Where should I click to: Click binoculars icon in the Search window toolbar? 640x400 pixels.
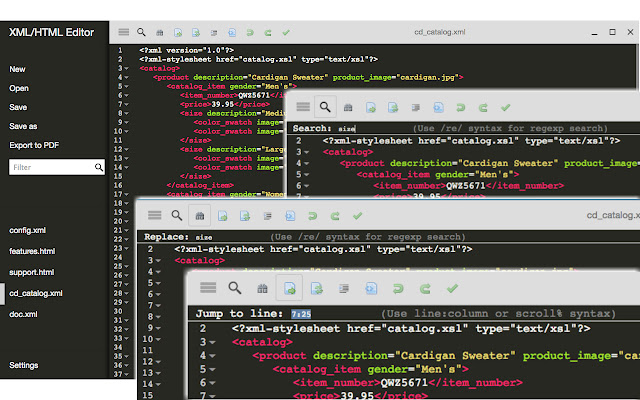click(x=348, y=108)
